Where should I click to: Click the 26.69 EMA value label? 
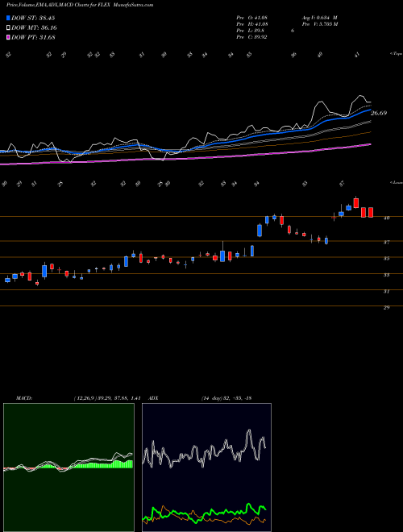coord(379,114)
